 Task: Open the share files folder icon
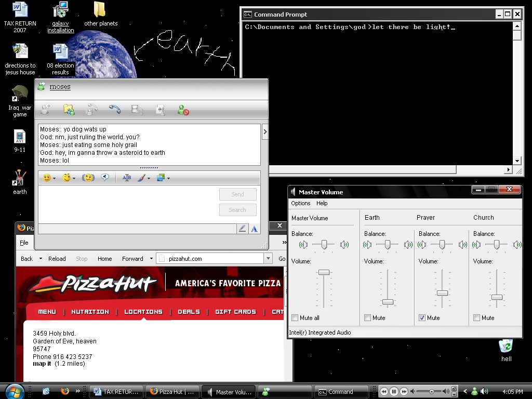[69, 110]
